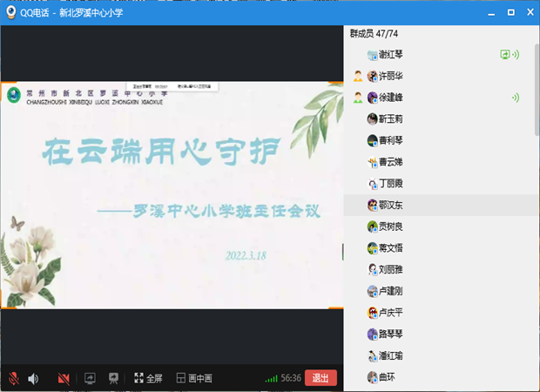Viewport: 540px width, 392px height.
Task: Click screen-sharing indicator on 谢红琴's row
Action: point(505,54)
